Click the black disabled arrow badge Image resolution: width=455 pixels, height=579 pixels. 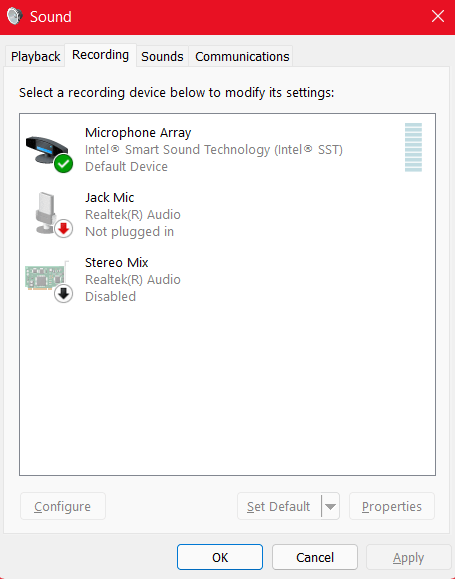pyautogui.click(x=64, y=294)
